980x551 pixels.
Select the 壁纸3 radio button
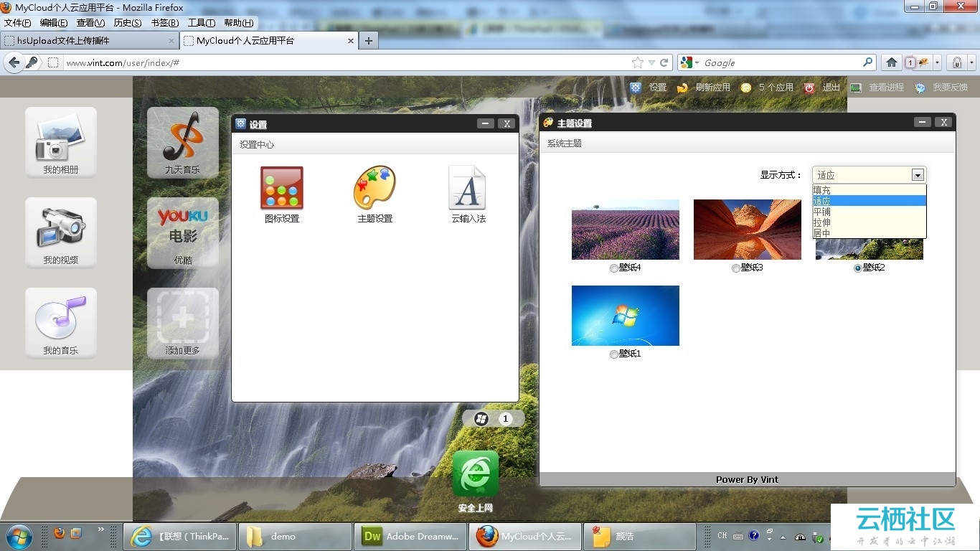735,268
